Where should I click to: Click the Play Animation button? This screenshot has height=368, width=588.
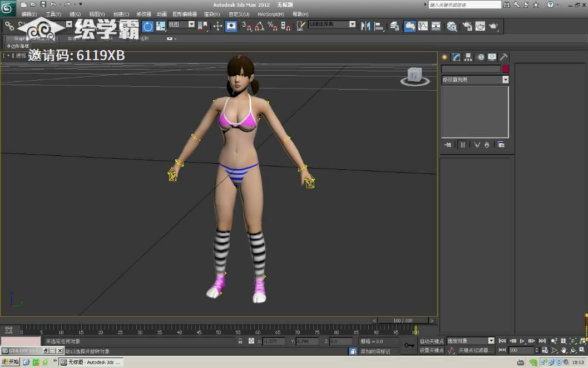(x=522, y=341)
